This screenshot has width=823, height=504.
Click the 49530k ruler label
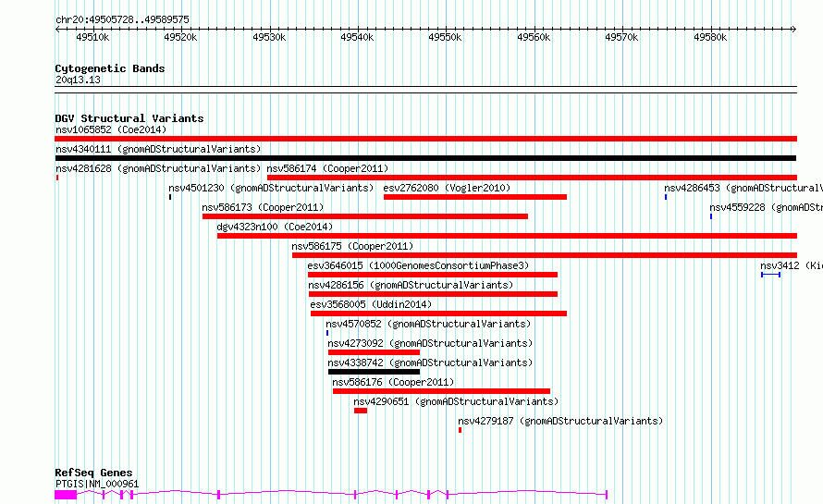[x=269, y=37]
